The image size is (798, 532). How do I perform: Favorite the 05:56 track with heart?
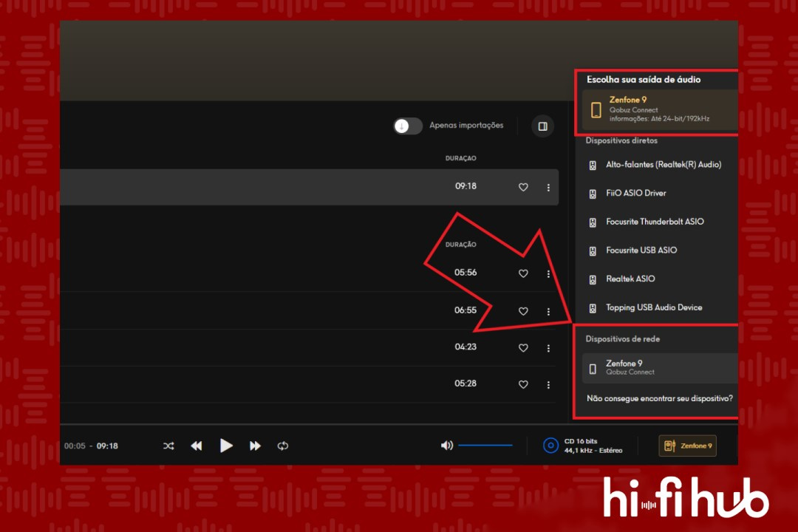tap(523, 273)
